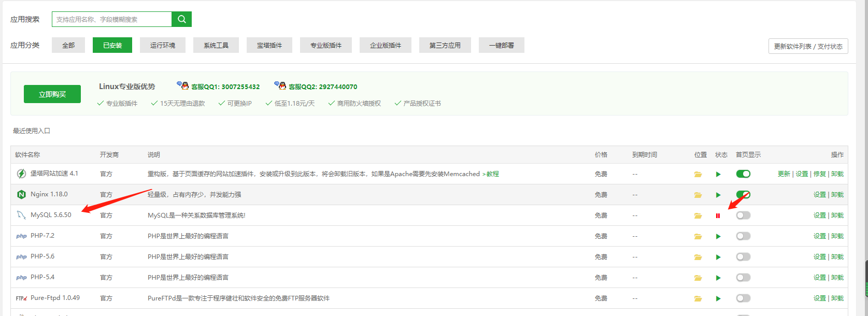Click 卸载 for PHP-7.2
Screen dimensions: 868x316
(837, 236)
